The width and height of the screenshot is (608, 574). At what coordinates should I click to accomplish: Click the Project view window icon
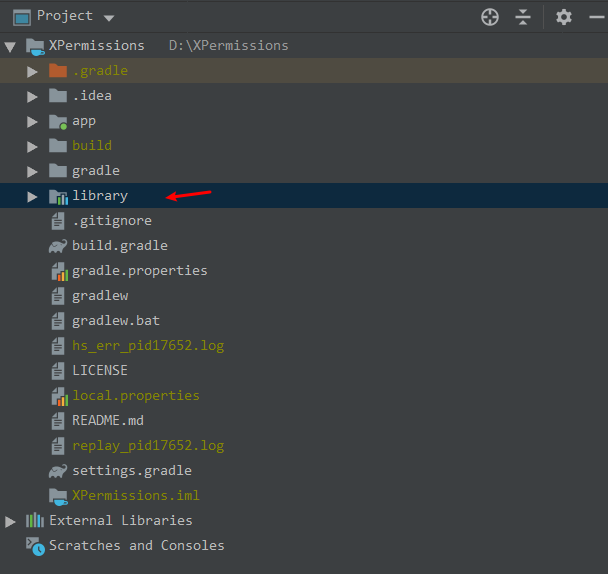coord(22,17)
